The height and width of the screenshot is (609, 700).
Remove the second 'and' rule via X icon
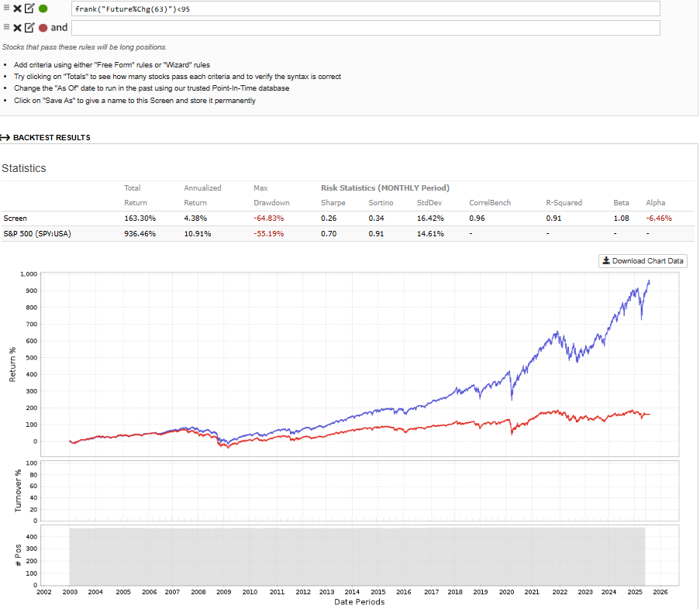(x=17, y=27)
